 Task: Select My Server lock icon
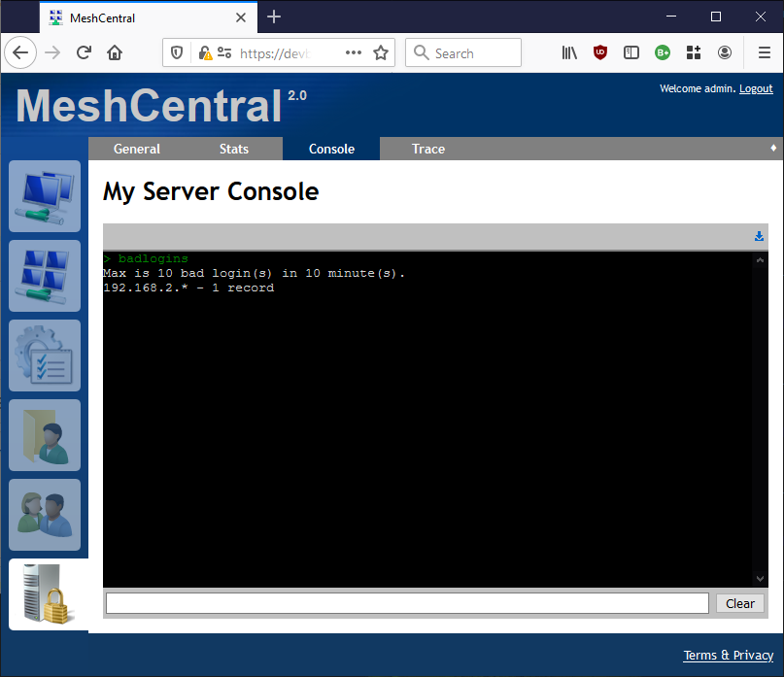[49, 594]
